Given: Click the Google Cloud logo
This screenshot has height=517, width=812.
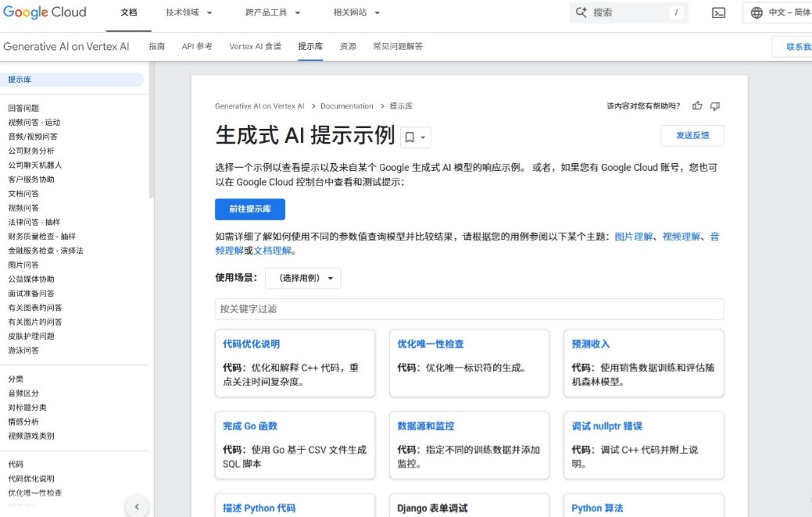Looking at the screenshot, I should point(45,12).
